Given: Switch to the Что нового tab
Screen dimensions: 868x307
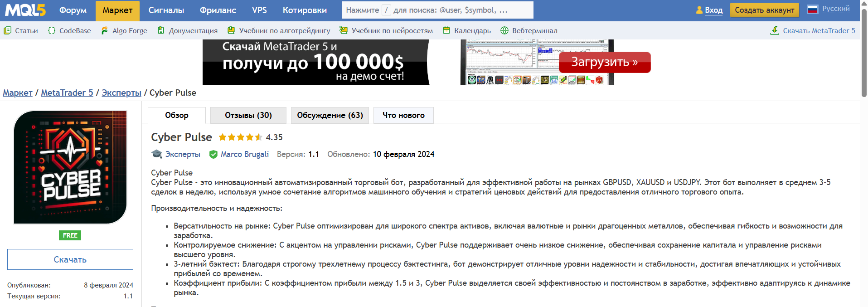Looking at the screenshot, I should (x=403, y=115).
